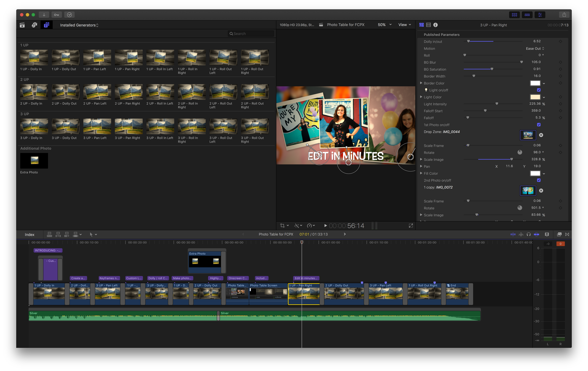Disable the Light on/off checkbox
This screenshot has width=588, height=371.
coord(539,90)
